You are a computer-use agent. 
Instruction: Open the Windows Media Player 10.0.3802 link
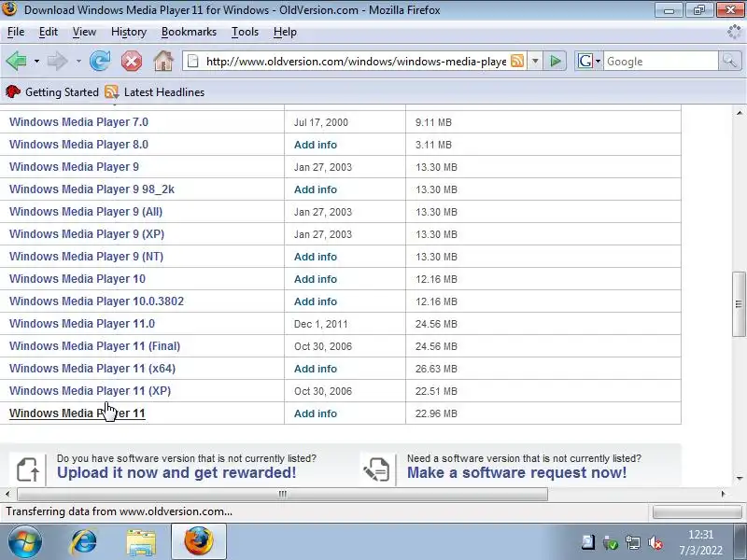tap(96, 301)
